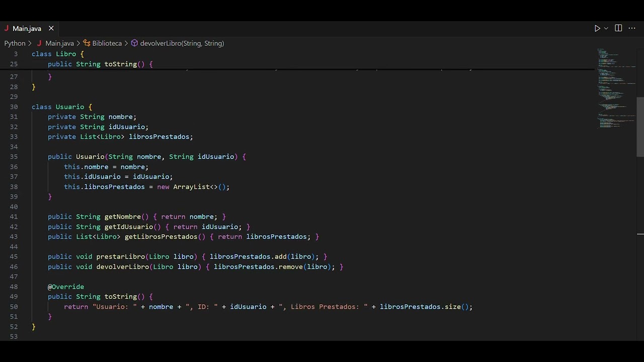
Task: Click the Main.java breadcrumb item
Action: pyautogui.click(x=59, y=43)
